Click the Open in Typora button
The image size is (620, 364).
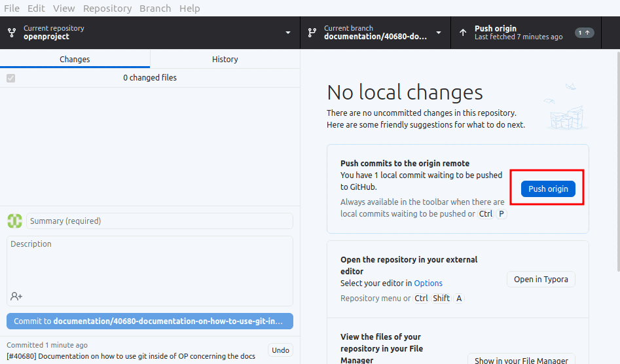541,280
